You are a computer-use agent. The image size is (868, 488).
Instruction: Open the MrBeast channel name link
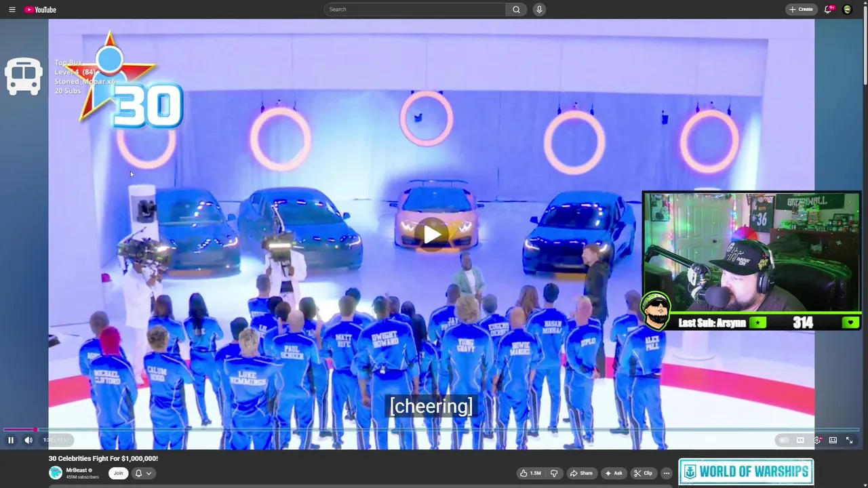click(x=77, y=470)
